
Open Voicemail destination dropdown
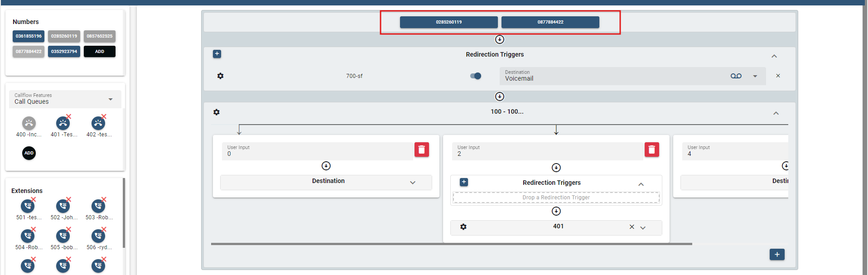click(x=755, y=76)
